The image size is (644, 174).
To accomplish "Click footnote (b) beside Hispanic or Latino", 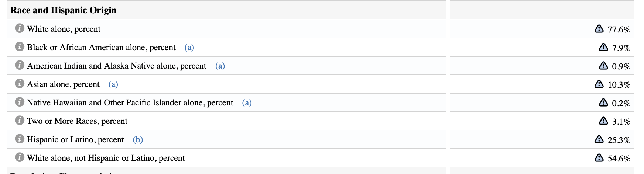I will pyautogui.click(x=138, y=140).
